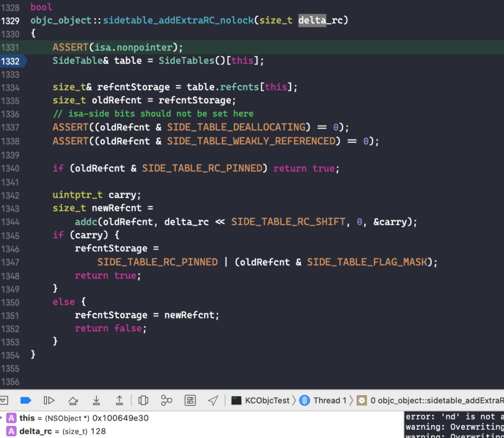Image resolution: width=504 pixels, height=438 pixels.
Task: Click line number 1344 in gutter
Action: point(10,222)
